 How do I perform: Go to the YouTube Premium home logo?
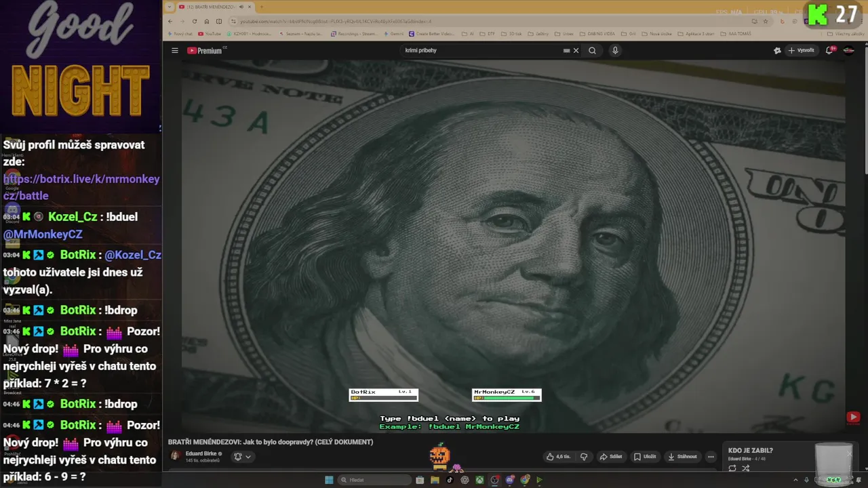coord(206,50)
